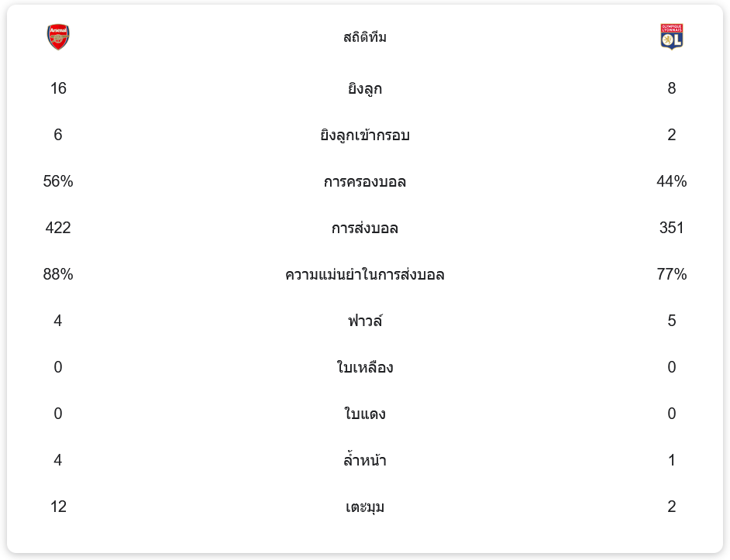This screenshot has width=730, height=560.
Task: Click the ใบแดง stat label
Action: click(x=365, y=414)
